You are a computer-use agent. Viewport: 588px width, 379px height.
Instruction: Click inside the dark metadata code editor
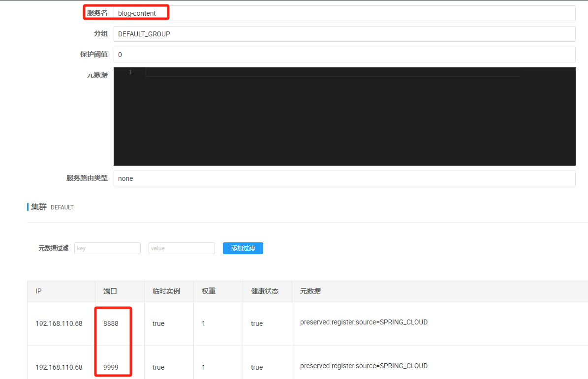344,117
